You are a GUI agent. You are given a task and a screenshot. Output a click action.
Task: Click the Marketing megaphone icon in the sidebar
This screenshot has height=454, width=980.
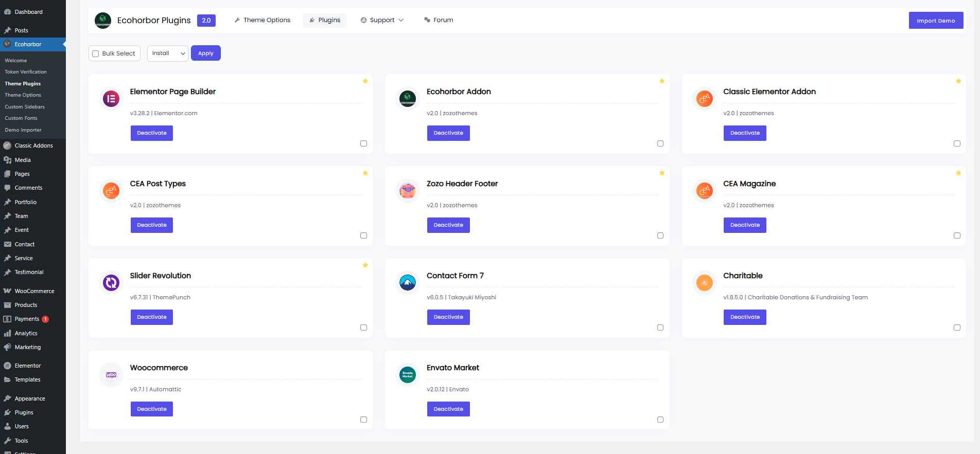tap(7, 347)
